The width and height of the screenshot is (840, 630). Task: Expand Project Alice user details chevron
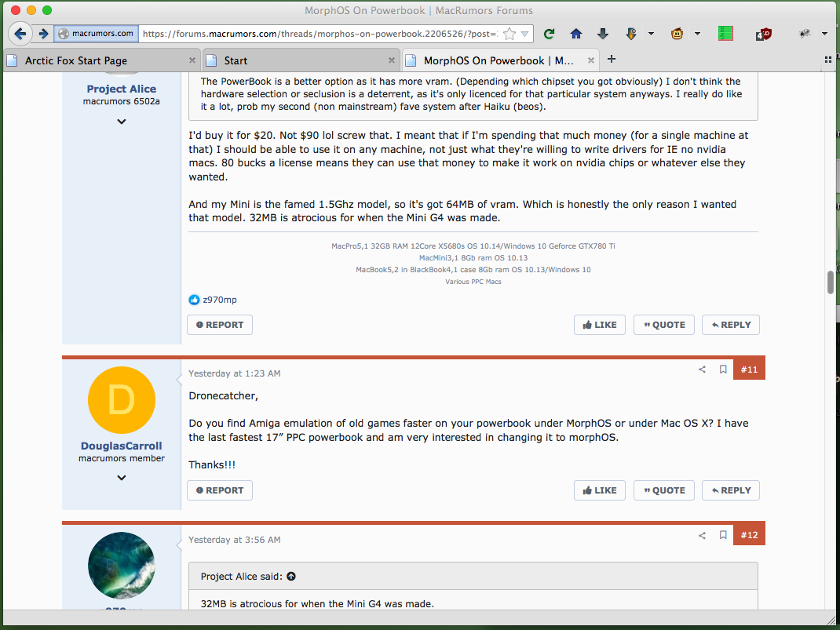pyautogui.click(x=122, y=122)
